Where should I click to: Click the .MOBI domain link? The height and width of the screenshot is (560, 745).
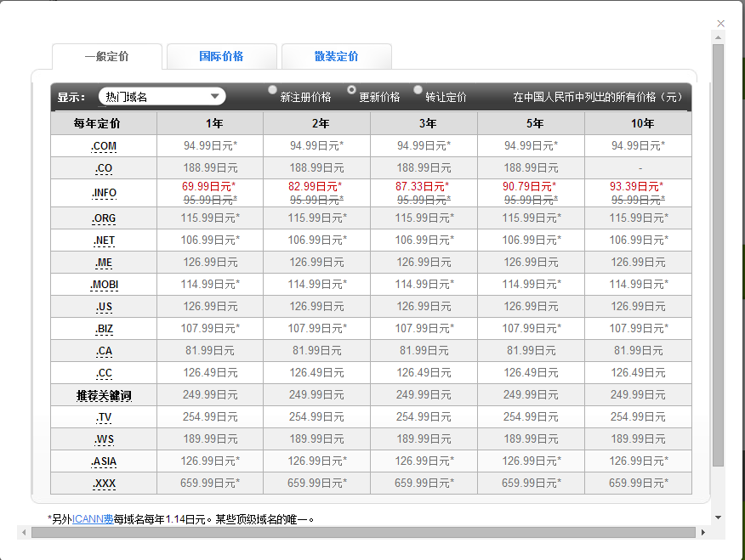coord(104,285)
